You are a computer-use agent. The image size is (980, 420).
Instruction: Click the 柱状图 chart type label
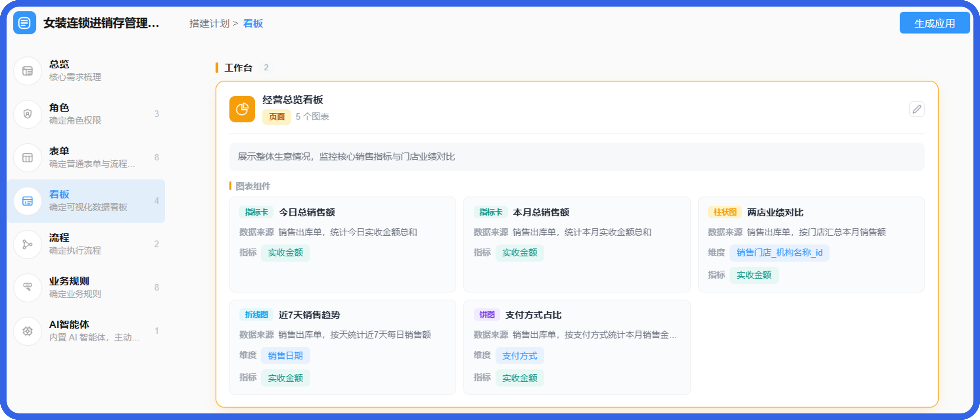725,212
